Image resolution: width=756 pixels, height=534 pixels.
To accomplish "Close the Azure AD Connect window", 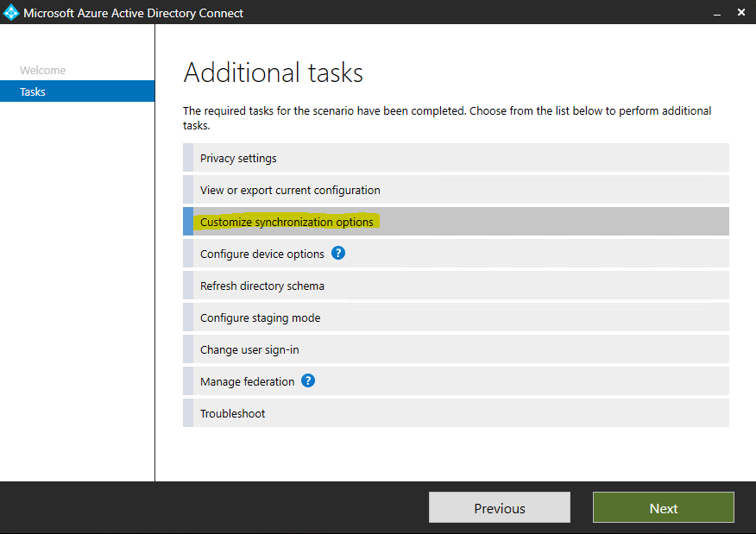I will coord(741,12).
